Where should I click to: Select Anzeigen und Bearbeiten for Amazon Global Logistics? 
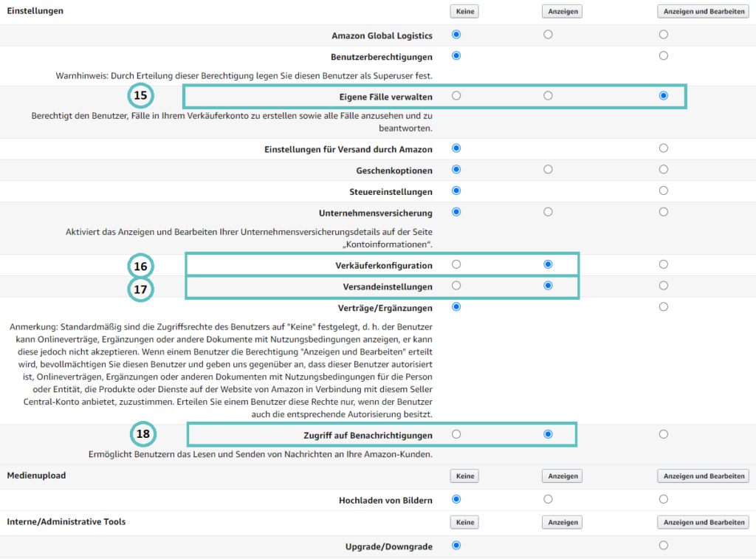point(664,34)
